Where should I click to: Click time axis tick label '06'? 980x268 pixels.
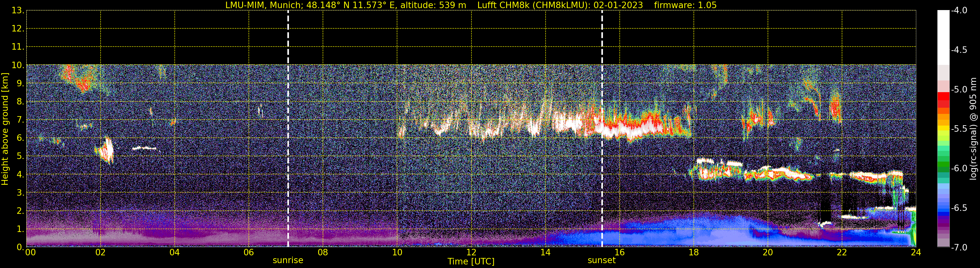coord(249,252)
